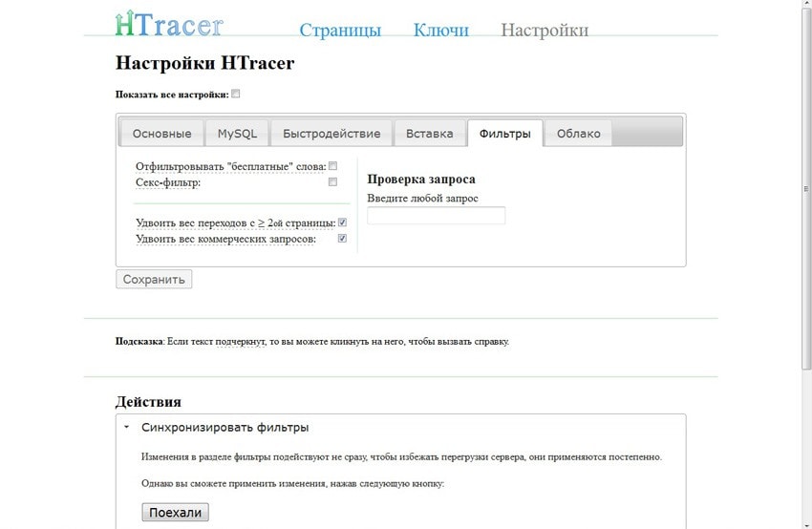812x529 pixels.
Task: Click the Действия heading
Action: (148, 402)
